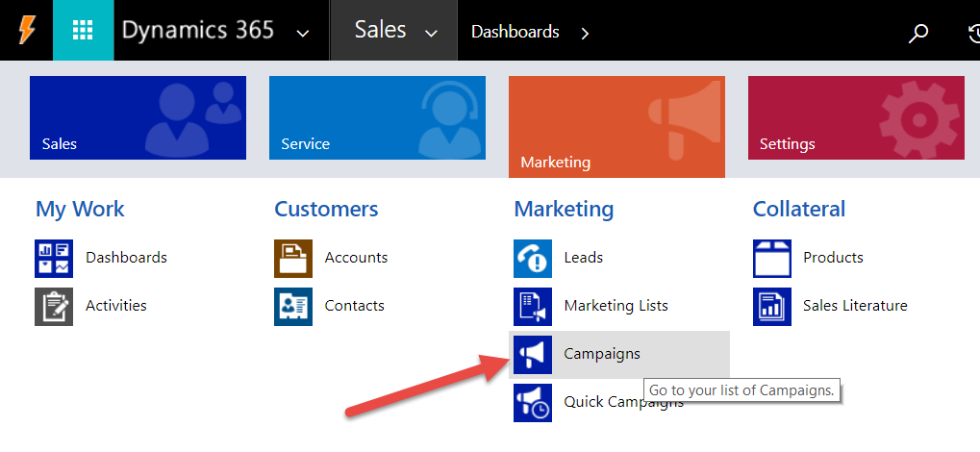The image size is (980, 452).
Task: Switch to the Service area tile
Action: 377,117
